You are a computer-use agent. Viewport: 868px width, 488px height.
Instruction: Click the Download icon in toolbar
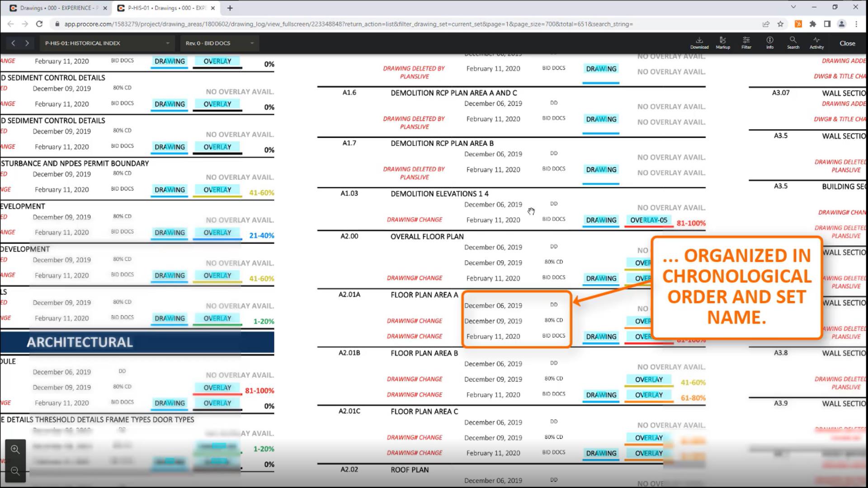point(699,42)
